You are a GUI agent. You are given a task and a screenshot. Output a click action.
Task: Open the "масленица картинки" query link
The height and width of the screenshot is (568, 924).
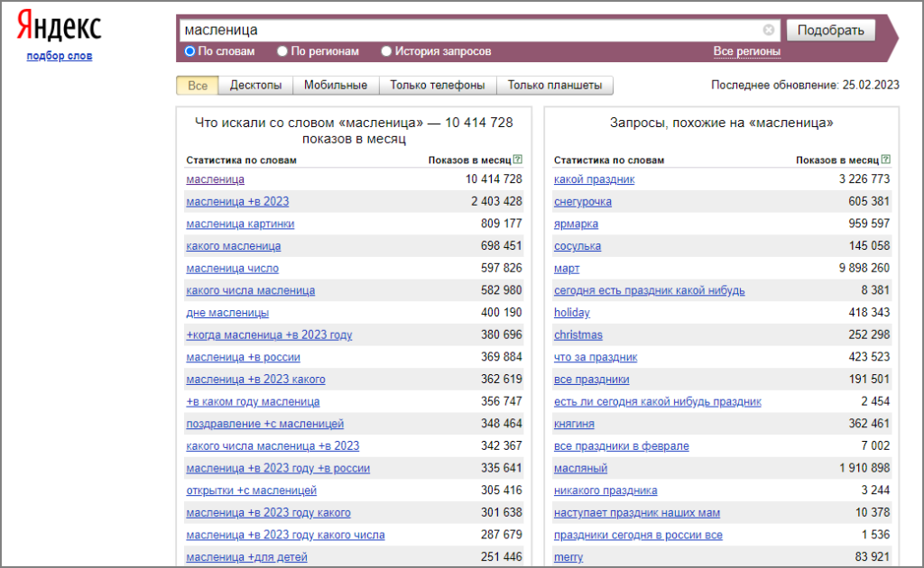(240, 224)
